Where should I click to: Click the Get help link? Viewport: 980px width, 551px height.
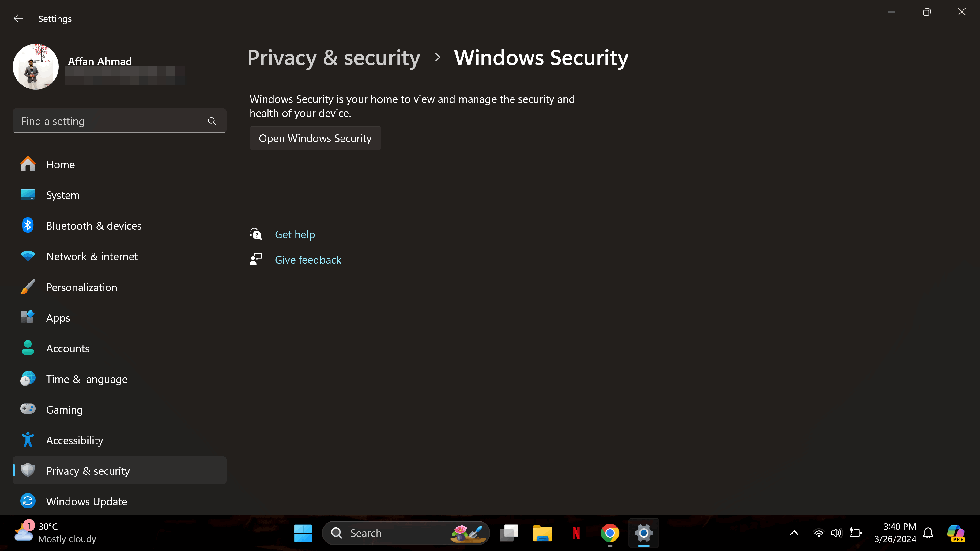tap(295, 234)
